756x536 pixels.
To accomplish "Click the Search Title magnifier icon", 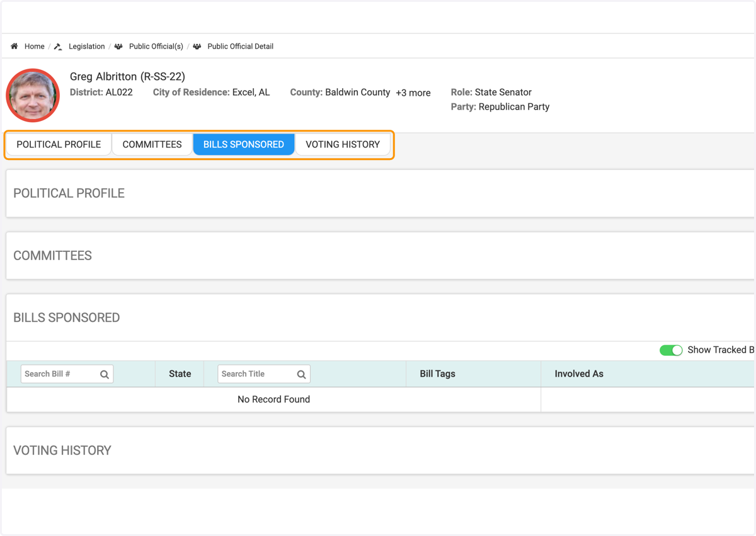I will click(x=302, y=374).
